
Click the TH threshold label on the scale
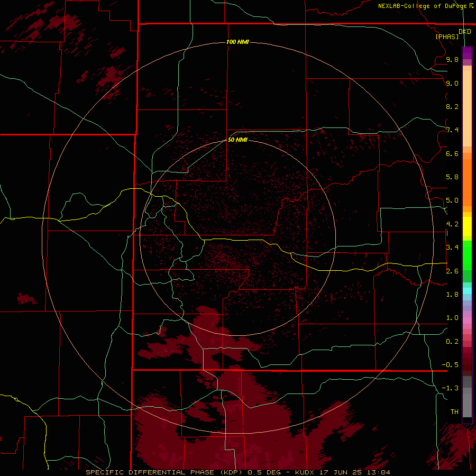pos(454,412)
